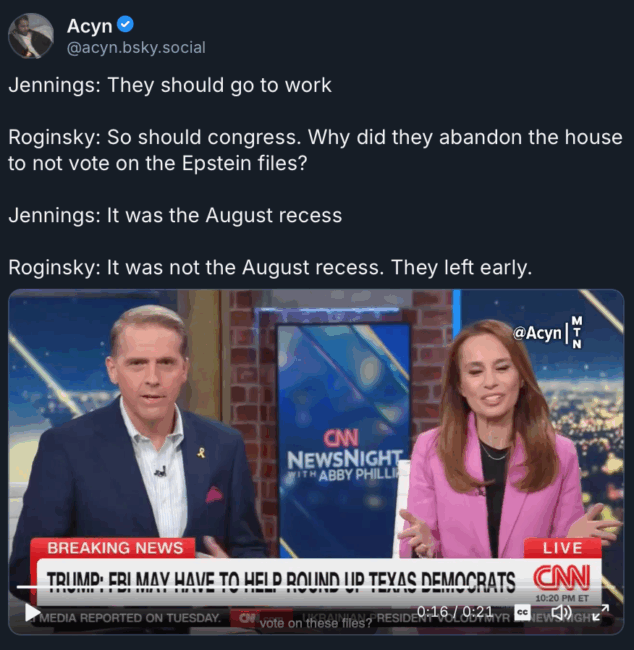This screenshot has width=634, height=650.
Task: Play the CNN video clip
Action: (32, 613)
